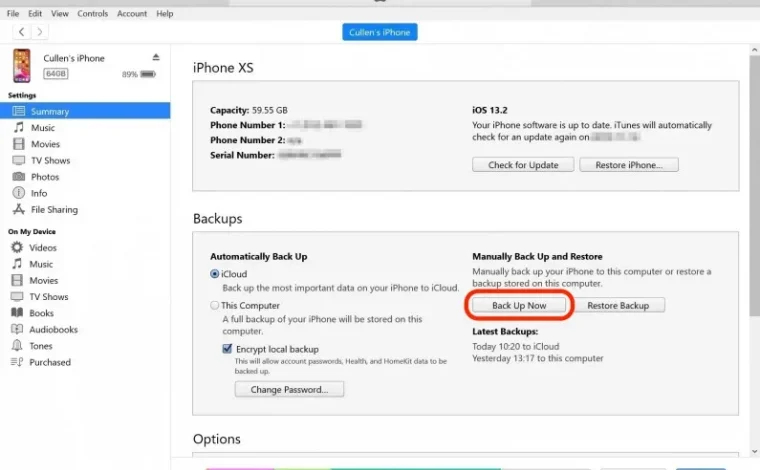
Task: Click the TV Shows monitor icon under Settings
Action: (18, 160)
